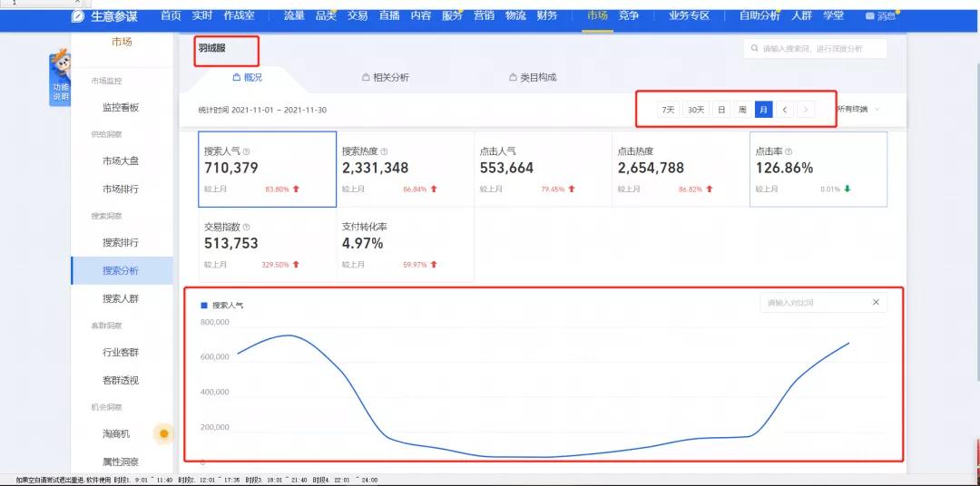Clear comparison word with X icon
Viewport: 980px width, 486px height.
click(876, 302)
